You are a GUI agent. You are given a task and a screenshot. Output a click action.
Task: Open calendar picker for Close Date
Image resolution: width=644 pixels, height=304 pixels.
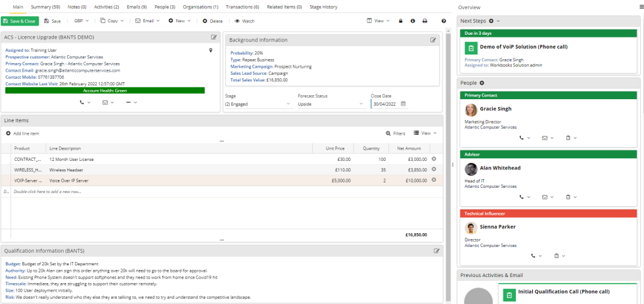403,104
